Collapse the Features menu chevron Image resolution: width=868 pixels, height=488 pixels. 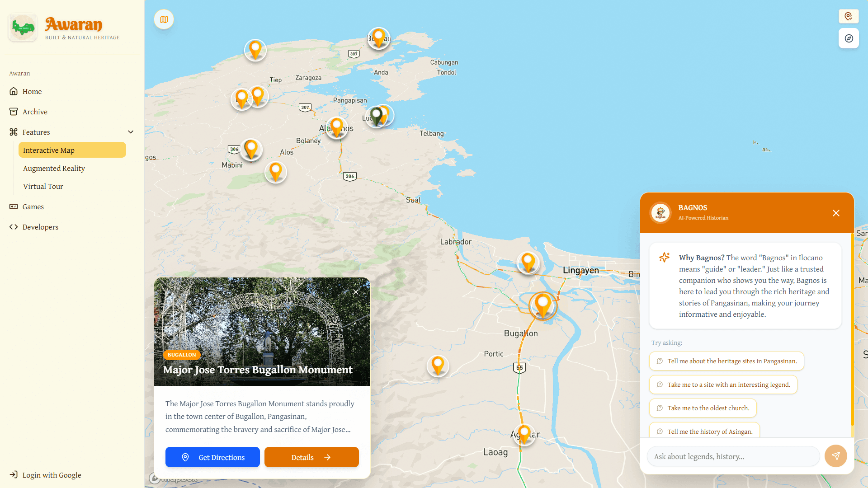tap(131, 132)
